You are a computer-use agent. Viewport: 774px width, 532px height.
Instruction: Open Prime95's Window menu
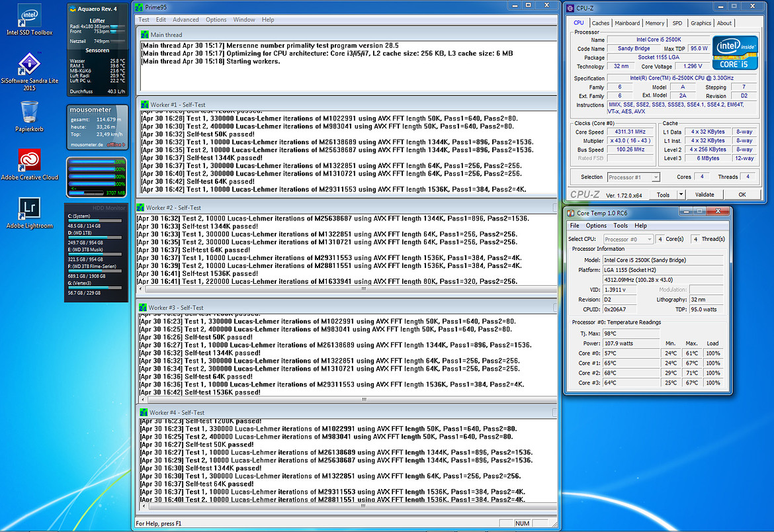[244, 20]
